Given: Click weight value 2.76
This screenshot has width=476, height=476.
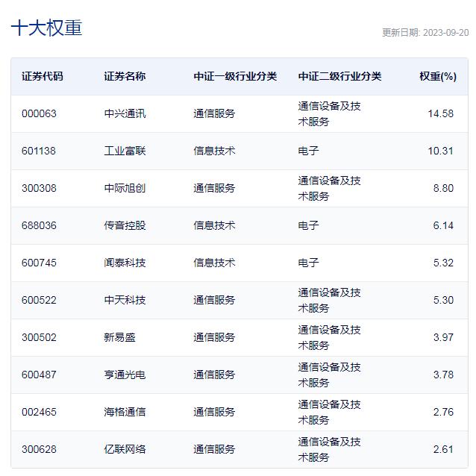Looking at the screenshot, I should point(443,413).
